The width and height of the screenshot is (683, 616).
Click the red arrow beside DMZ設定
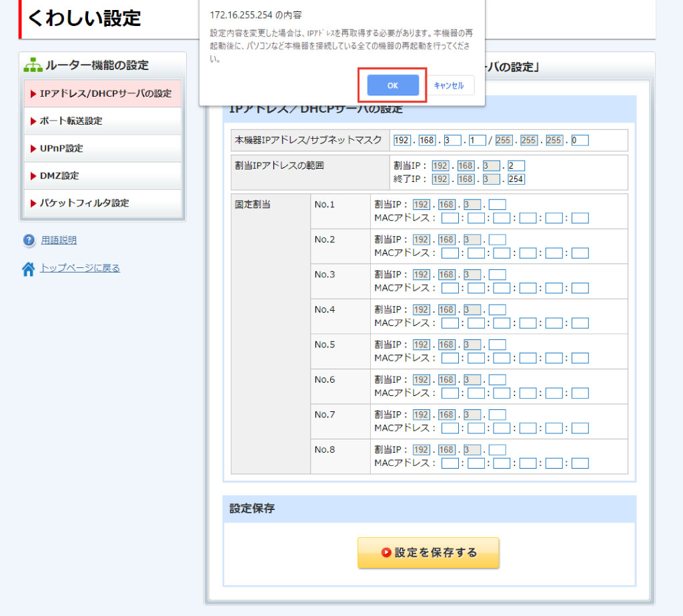click(33, 176)
